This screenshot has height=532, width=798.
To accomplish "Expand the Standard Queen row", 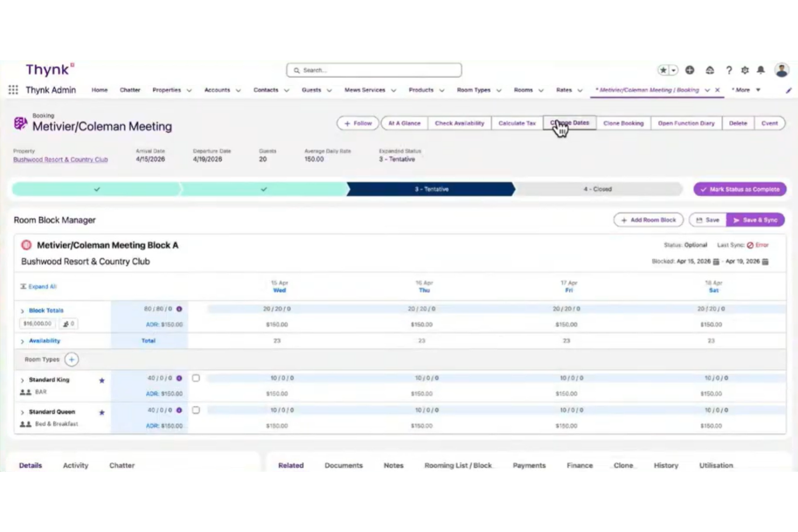I will (22, 412).
